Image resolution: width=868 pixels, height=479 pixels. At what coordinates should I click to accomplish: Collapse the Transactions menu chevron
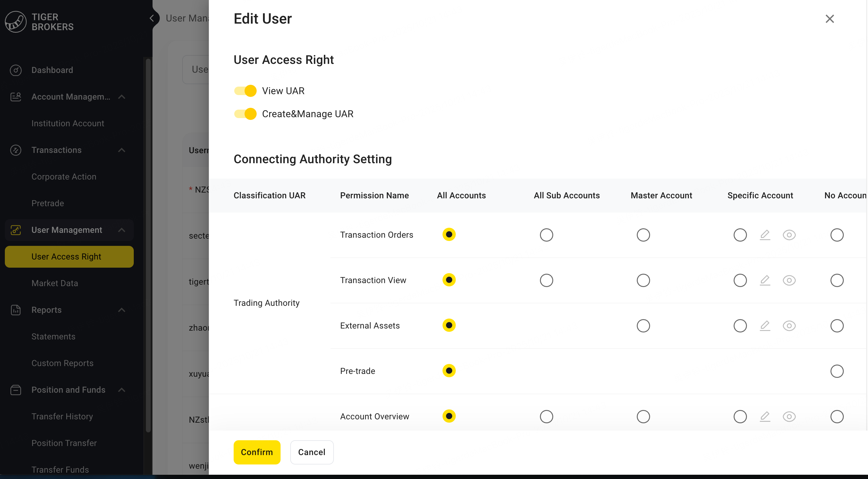(x=122, y=150)
